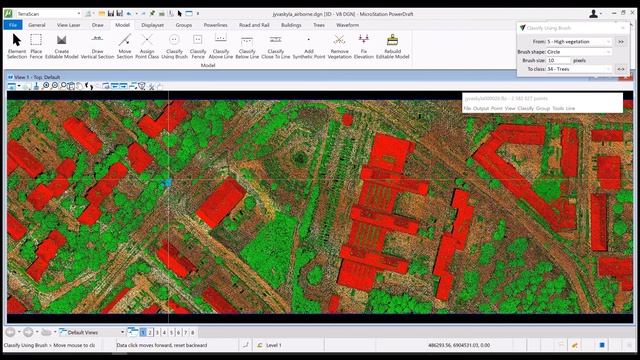This screenshot has height=360, width=640.
Task: Toggle view 6 button
Action: [x=178, y=333]
